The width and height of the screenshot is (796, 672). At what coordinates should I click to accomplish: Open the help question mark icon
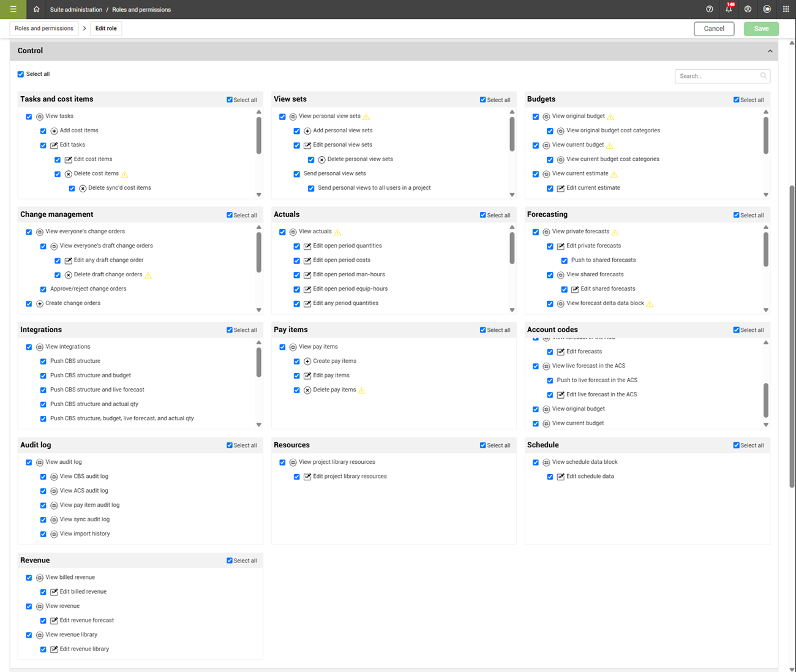[x=710, y=9]
